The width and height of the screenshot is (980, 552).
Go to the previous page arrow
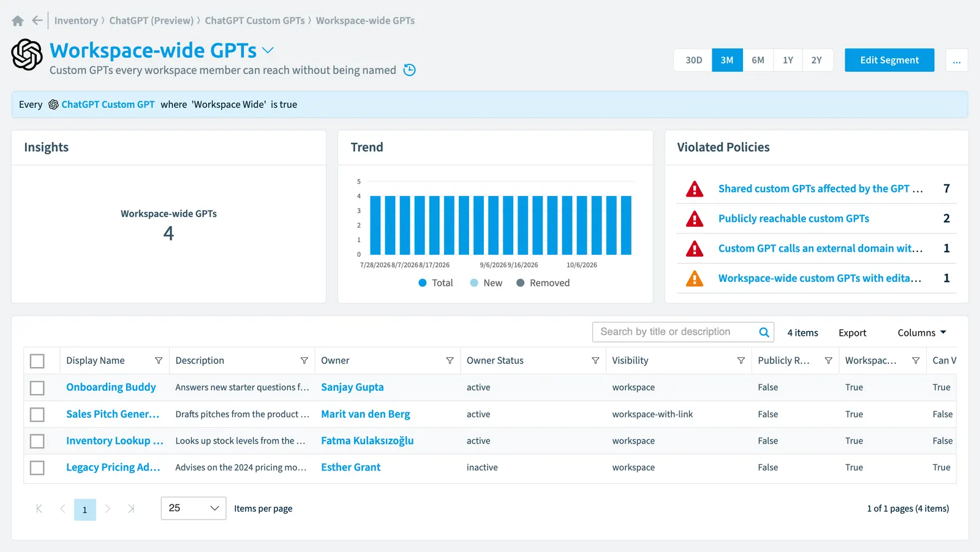coord(62,509)
